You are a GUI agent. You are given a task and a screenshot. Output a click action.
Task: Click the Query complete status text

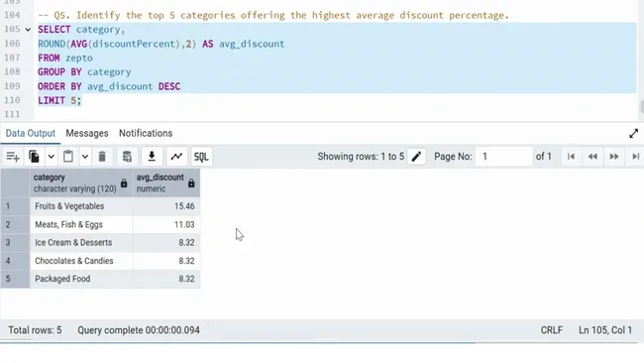point(139,330)
